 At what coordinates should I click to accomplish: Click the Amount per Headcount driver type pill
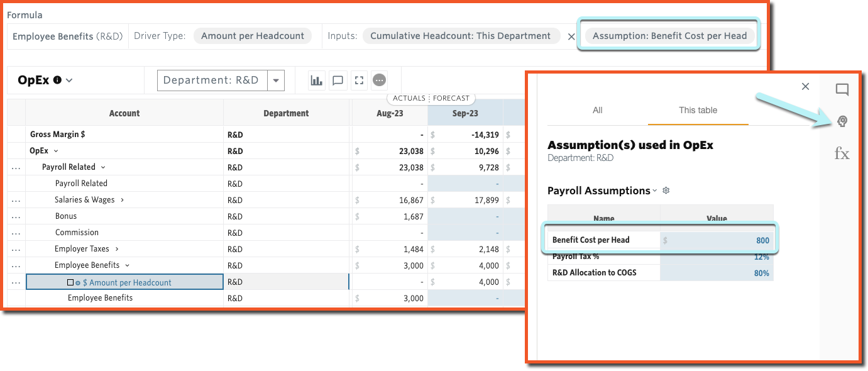253,36
